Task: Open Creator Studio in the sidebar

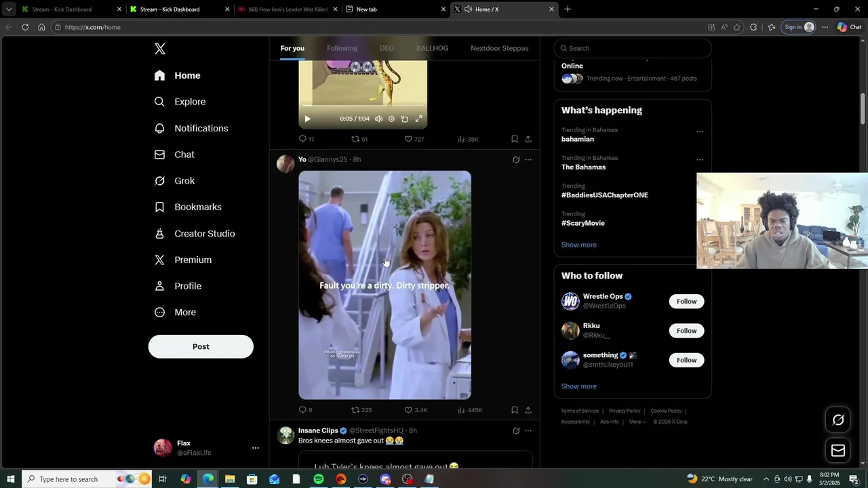Action: 195,233
